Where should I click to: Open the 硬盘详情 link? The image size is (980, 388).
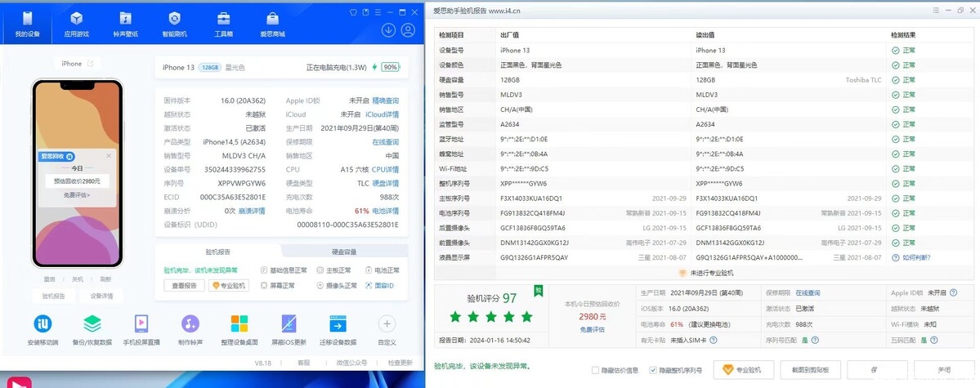386,183
